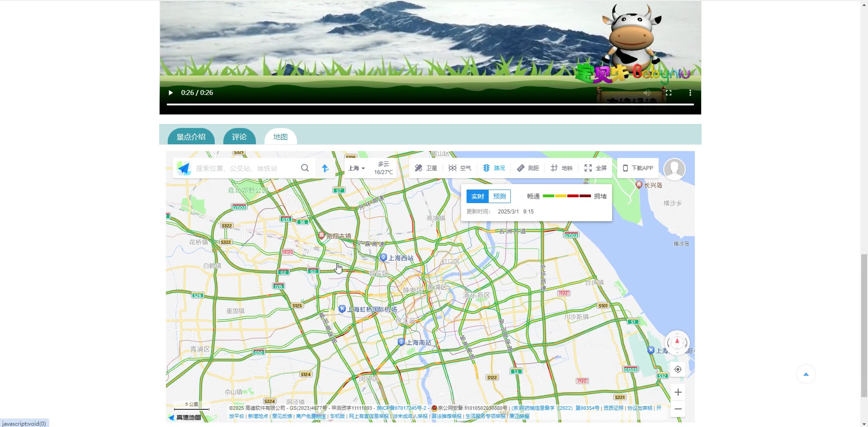
Task: Switch to the 评论 tab
Action: point(240,137)
